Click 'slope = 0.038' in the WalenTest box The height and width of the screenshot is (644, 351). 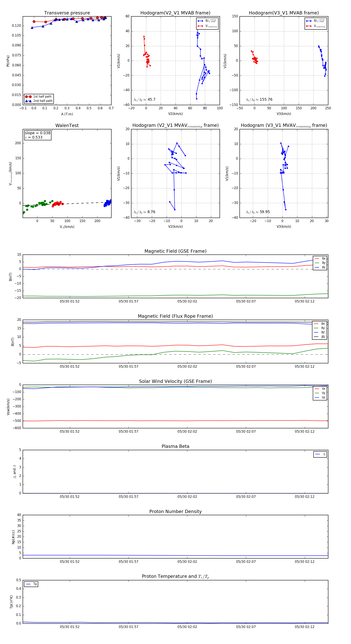coord(38,133)
